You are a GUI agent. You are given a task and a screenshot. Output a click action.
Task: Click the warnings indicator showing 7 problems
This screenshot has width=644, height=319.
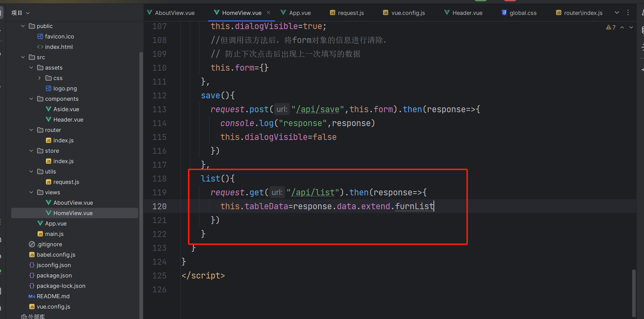611,27
